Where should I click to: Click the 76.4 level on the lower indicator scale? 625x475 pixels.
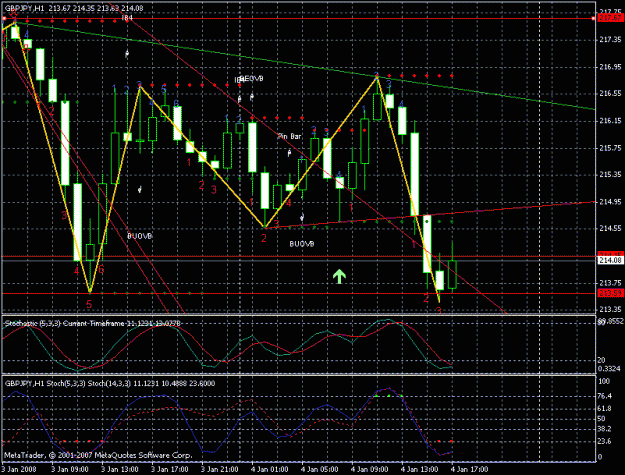pos(605,396)
